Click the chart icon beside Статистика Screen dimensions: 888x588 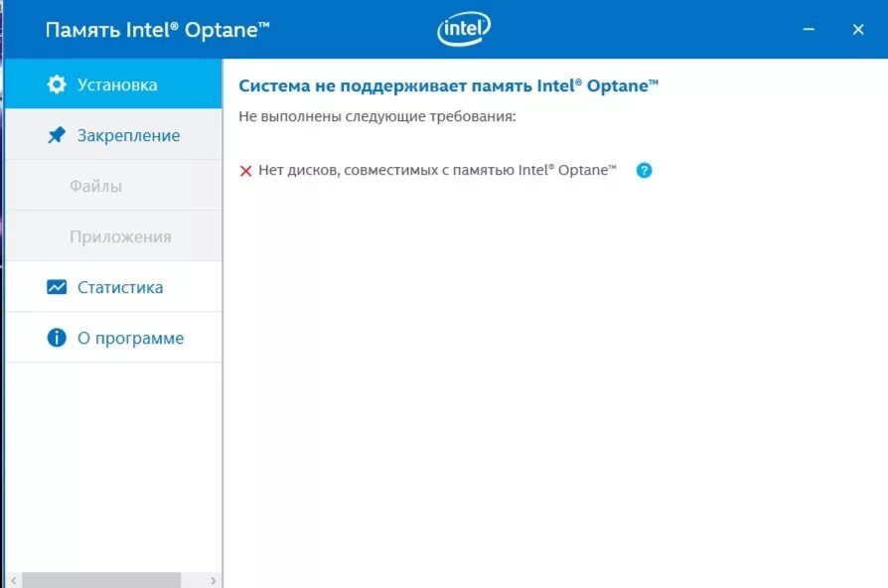[x=57, y=287]
